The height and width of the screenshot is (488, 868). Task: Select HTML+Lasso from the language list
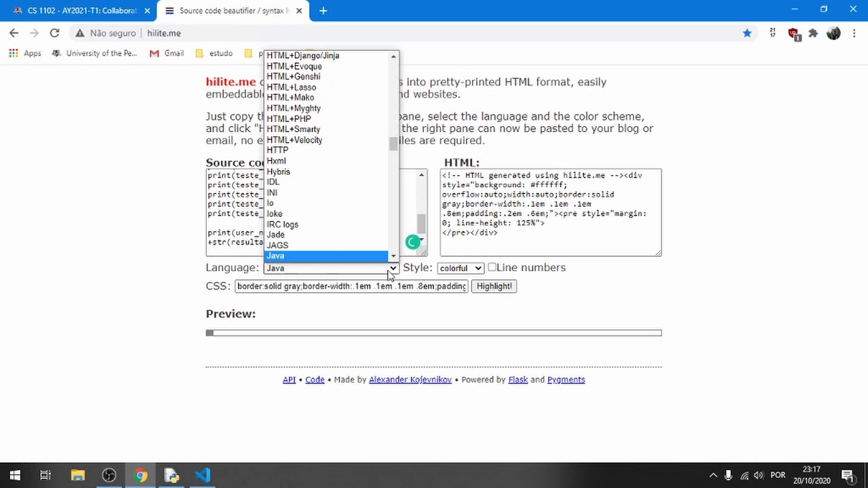[326, 87]
